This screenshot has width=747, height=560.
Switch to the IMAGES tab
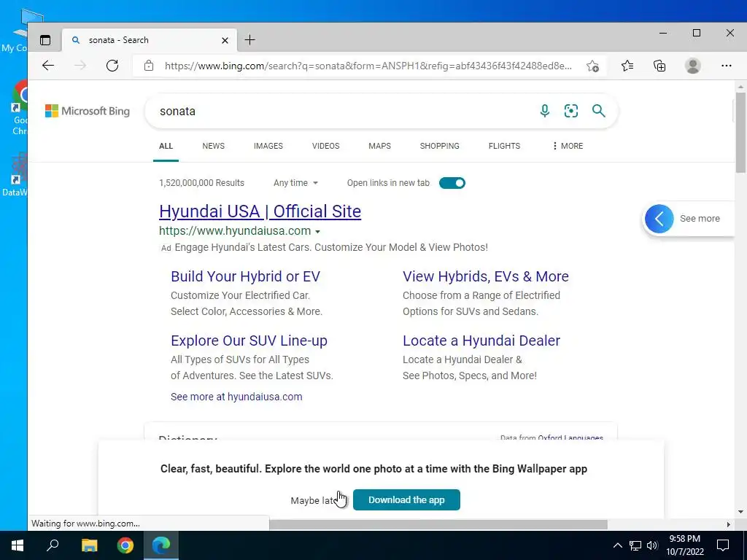click(268, 146)
